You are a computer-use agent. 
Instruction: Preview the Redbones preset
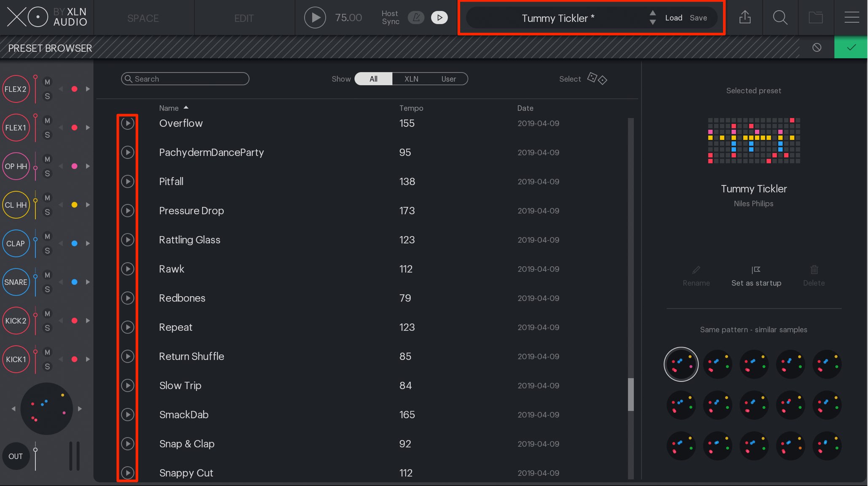tap(127, 298)
